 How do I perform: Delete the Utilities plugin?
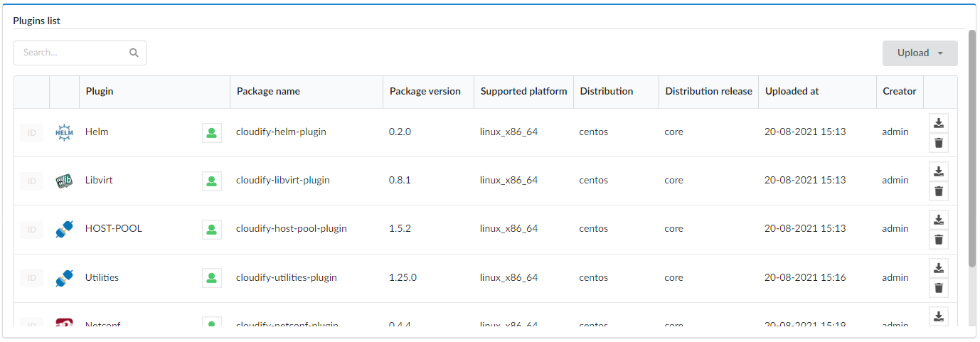938,288
